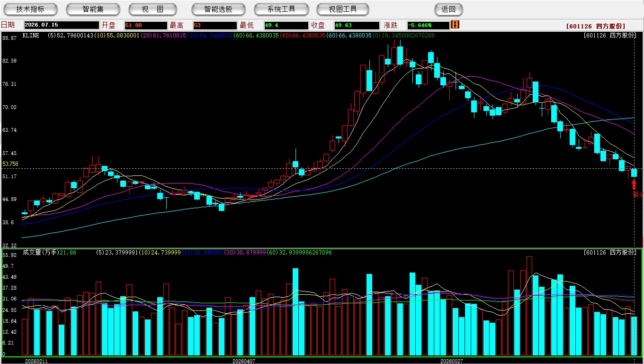
Task: Click the 日期 field label
Action: [x=8, y=25]
